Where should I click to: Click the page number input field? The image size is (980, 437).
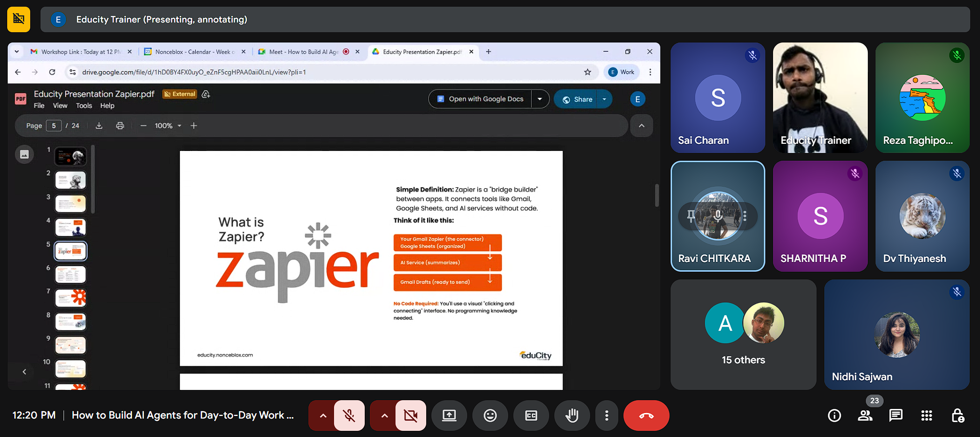(x=54, y=125)
